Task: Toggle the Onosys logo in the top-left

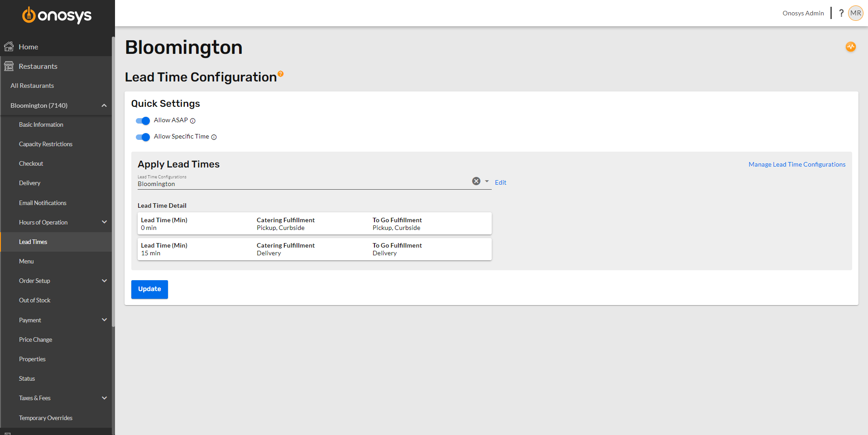Action: 57,15
